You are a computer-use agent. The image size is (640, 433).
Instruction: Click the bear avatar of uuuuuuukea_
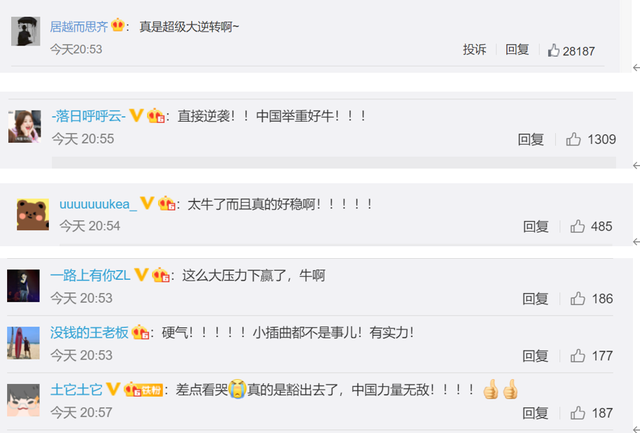tap(33, 215)
